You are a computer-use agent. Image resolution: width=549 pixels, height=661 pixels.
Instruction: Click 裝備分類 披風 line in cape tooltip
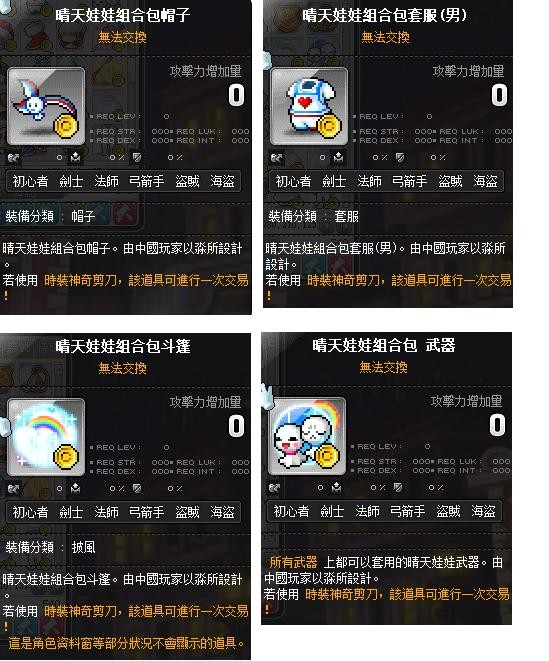[50, 548]
